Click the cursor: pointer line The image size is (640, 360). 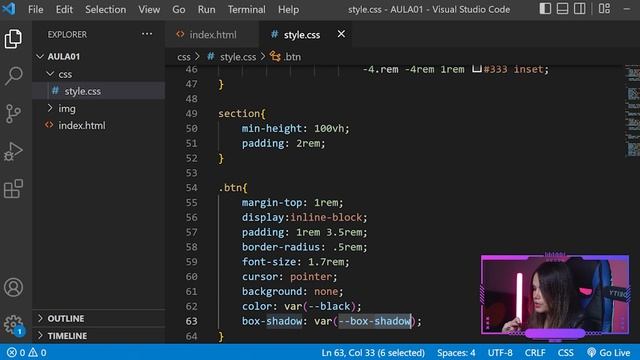(x=289, y=277)
